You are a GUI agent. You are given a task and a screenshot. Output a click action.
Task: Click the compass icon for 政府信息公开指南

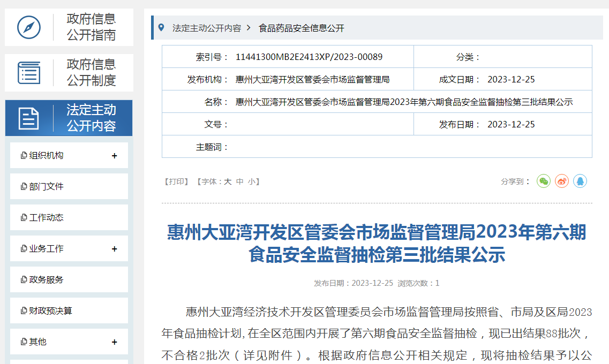tap(29, 27)
